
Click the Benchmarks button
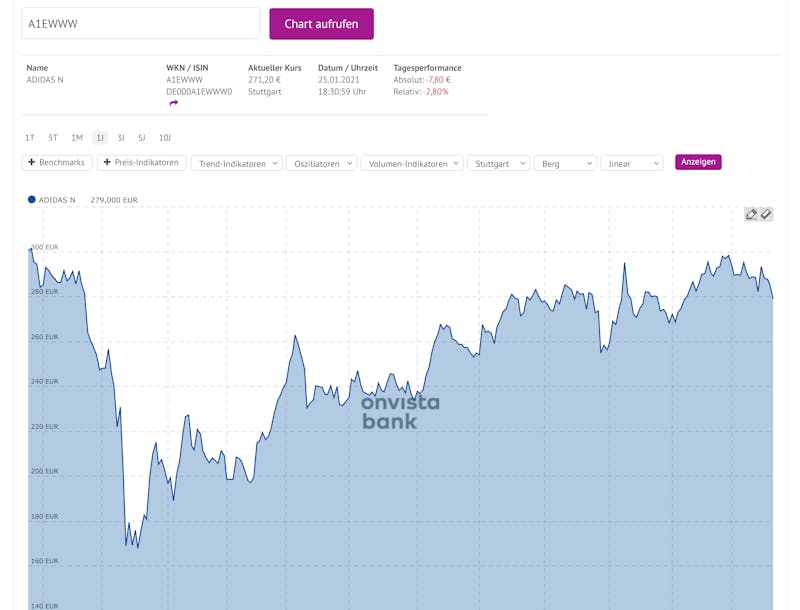point(57,162)
